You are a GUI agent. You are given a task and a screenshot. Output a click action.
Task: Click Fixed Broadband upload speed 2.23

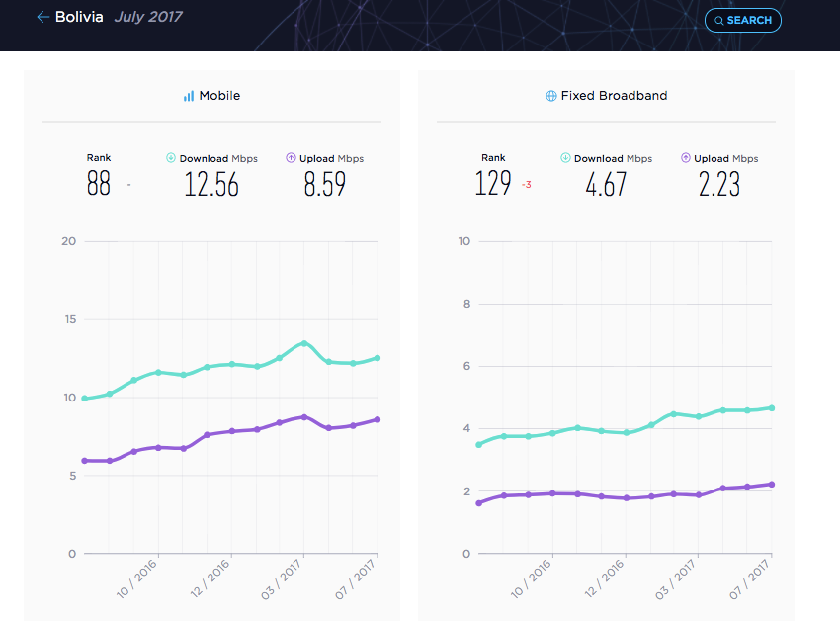[718, 184]
